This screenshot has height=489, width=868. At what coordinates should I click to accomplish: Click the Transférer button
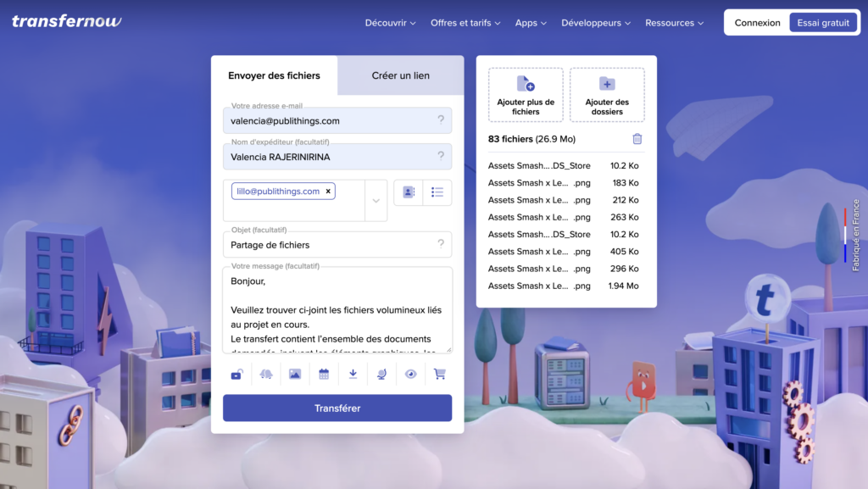click(337, 408)
